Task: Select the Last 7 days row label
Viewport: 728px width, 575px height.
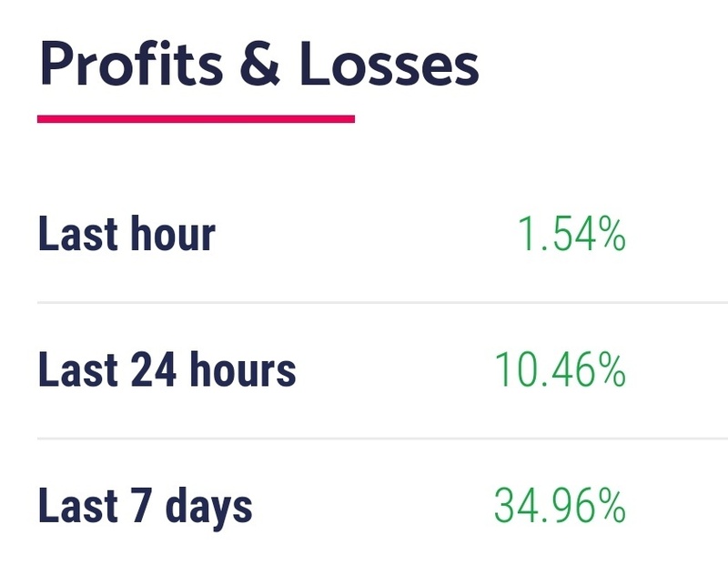Action: coord(145,506)
